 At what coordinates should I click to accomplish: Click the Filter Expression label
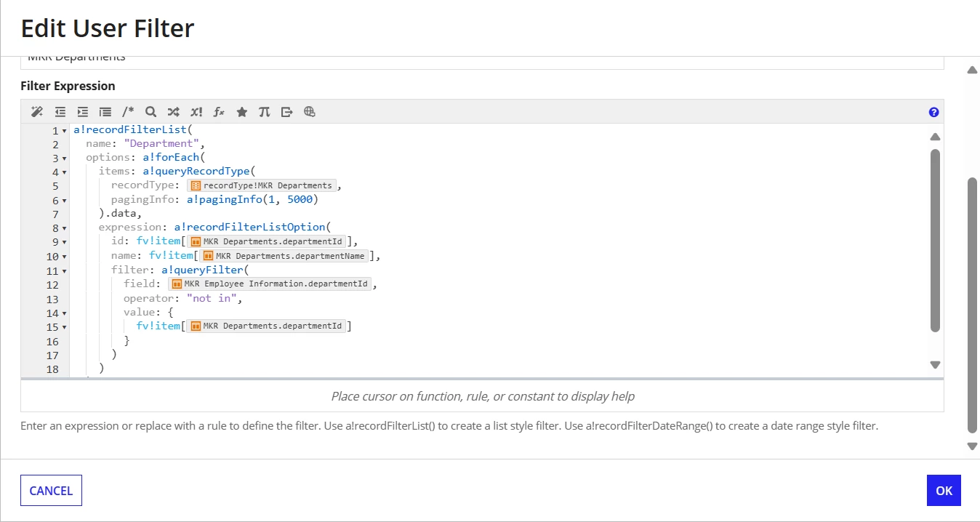(x=68, y=86)
